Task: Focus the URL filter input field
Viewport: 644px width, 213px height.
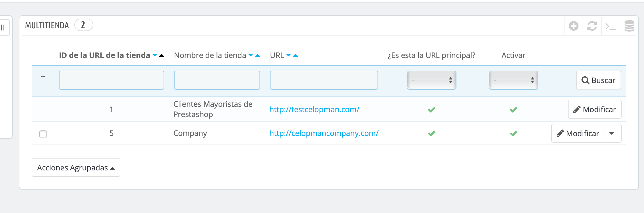Action: coord(324,80)
